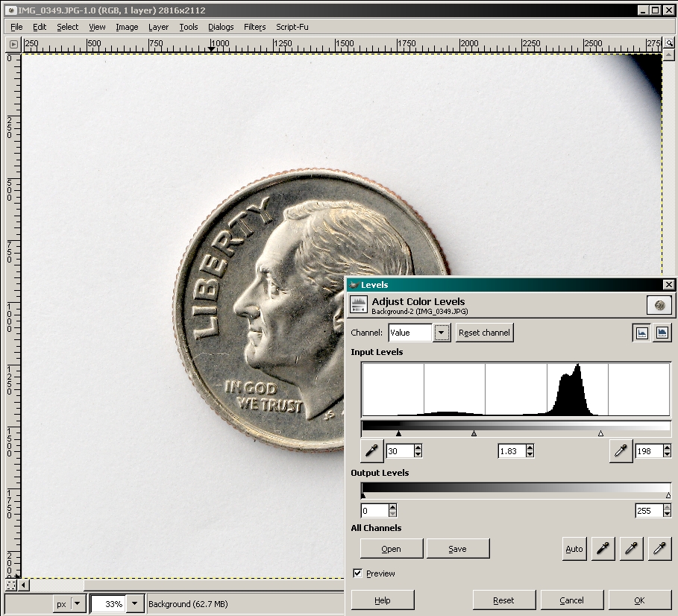
Task: Click the All Channels black point eyedropper
Action: point(603,549)
